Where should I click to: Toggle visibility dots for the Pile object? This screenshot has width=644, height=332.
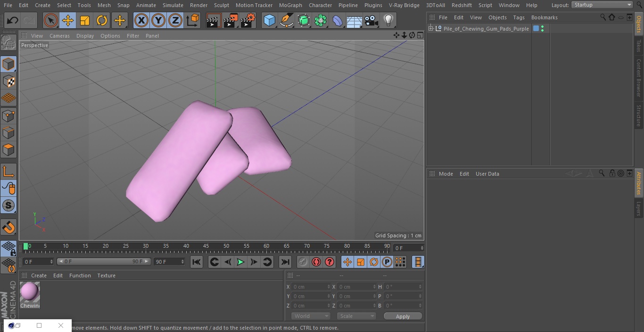543,29
